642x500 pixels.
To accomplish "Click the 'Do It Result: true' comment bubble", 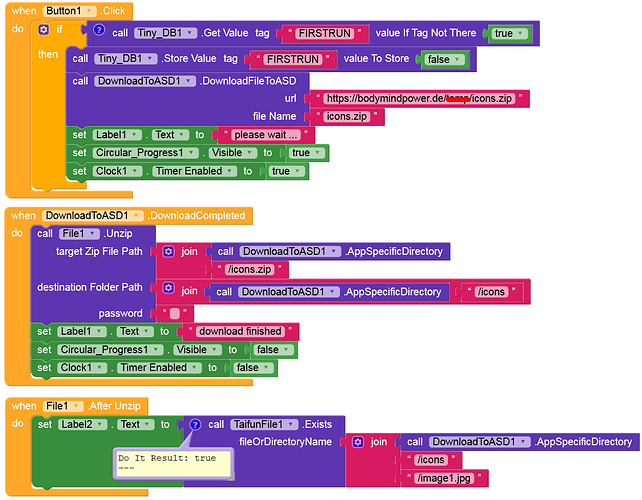I will pyautogui.click(x=172, y=463).
